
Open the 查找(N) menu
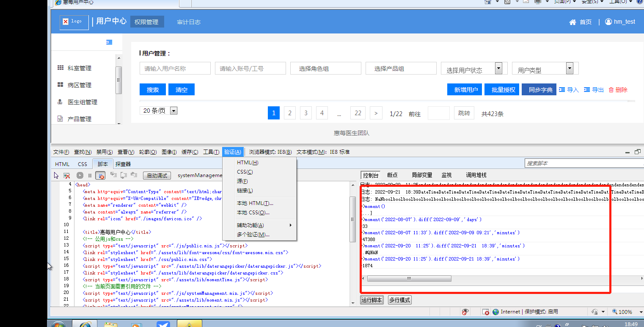(x=83, y=152)
